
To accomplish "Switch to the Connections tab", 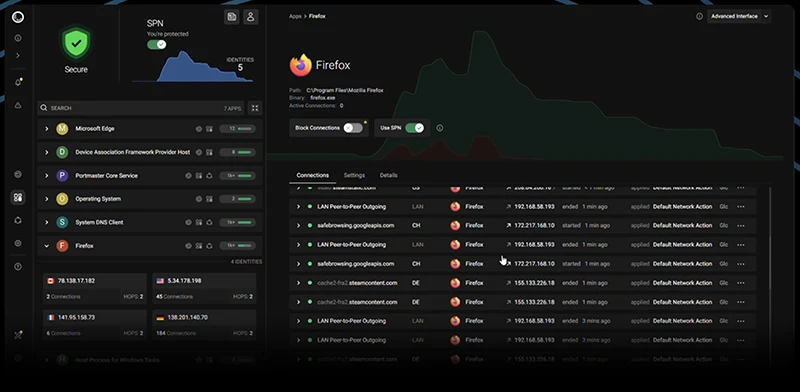I will pos(313,175).
